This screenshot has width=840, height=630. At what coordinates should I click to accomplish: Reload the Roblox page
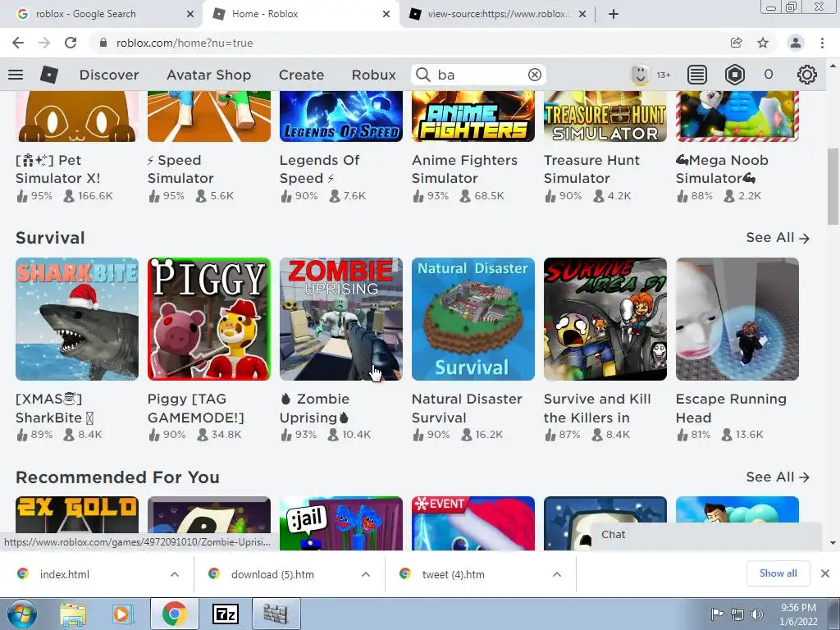pyautogui.click(x=71, y=43)
